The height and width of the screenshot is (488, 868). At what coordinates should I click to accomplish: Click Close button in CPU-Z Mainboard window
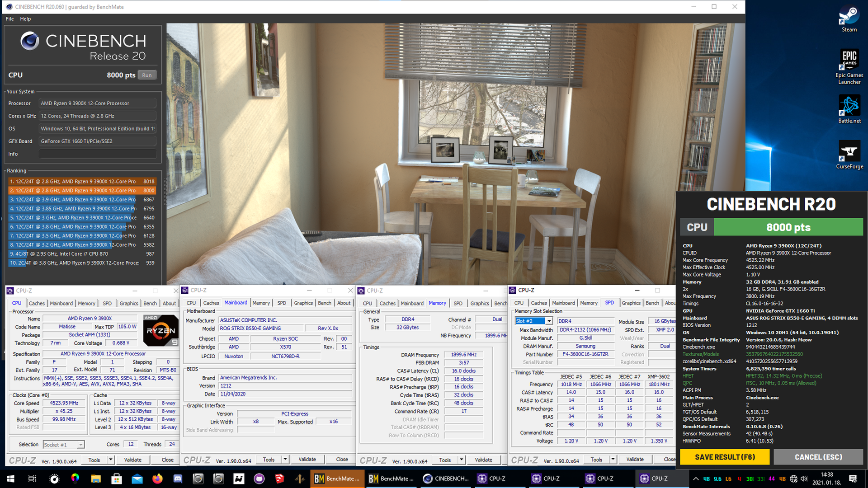(x=342, y=460)
